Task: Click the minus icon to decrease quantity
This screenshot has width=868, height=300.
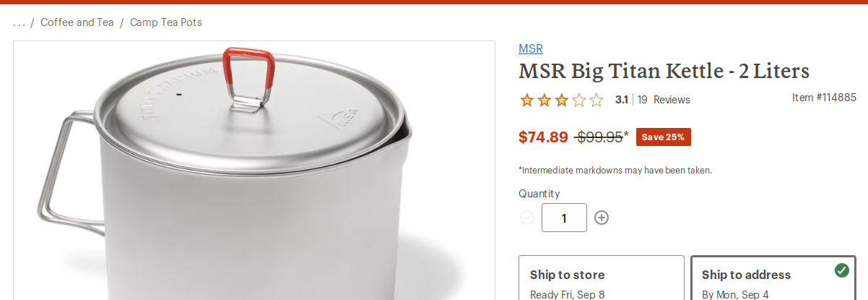Action: click(x=527, y=218)
